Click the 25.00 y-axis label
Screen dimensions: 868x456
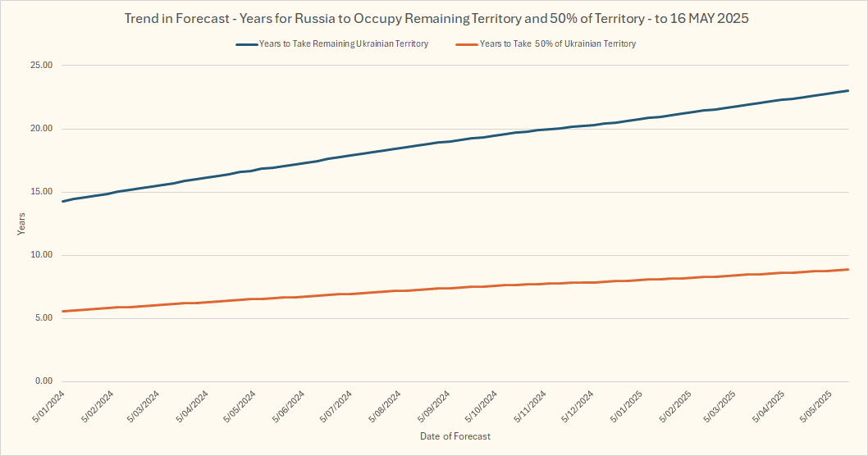click(x=41, y=66)
